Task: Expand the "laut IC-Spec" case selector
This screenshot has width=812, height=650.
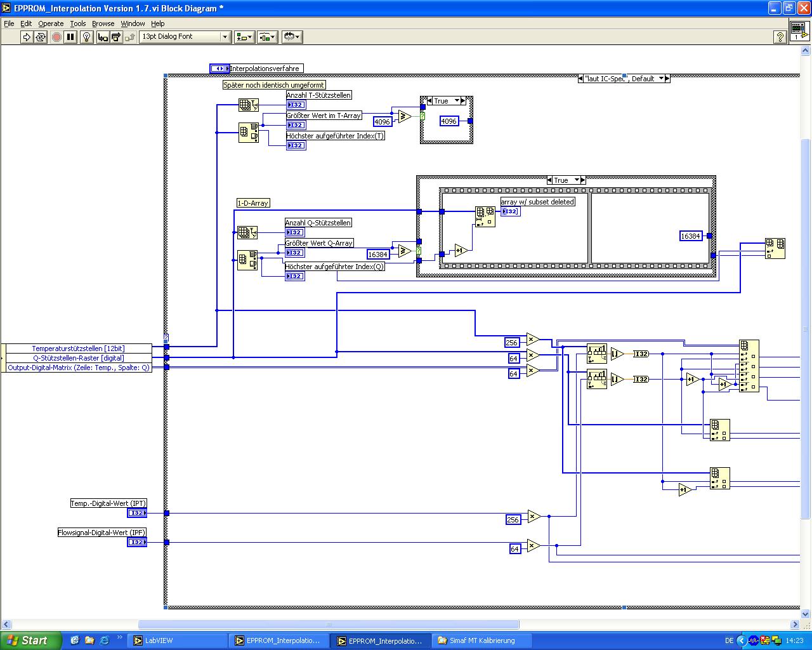Action: (661, 79)
